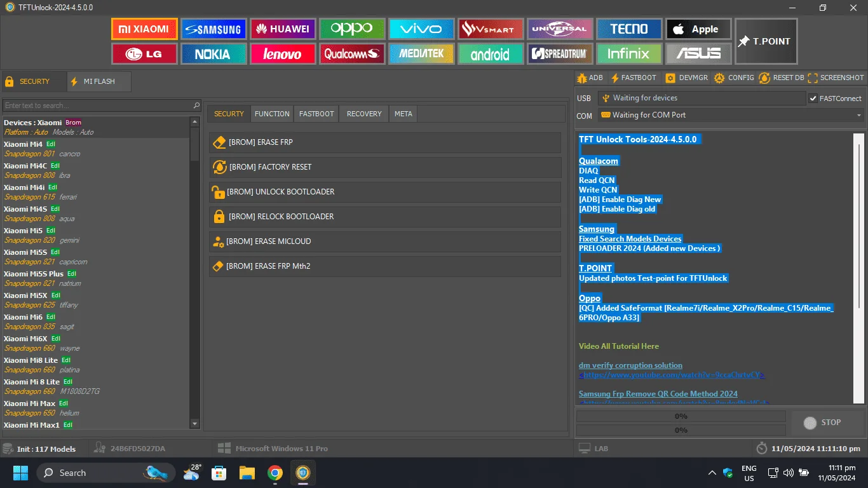Open the META tab
868x488 pixels.
(x=403, y=114)
